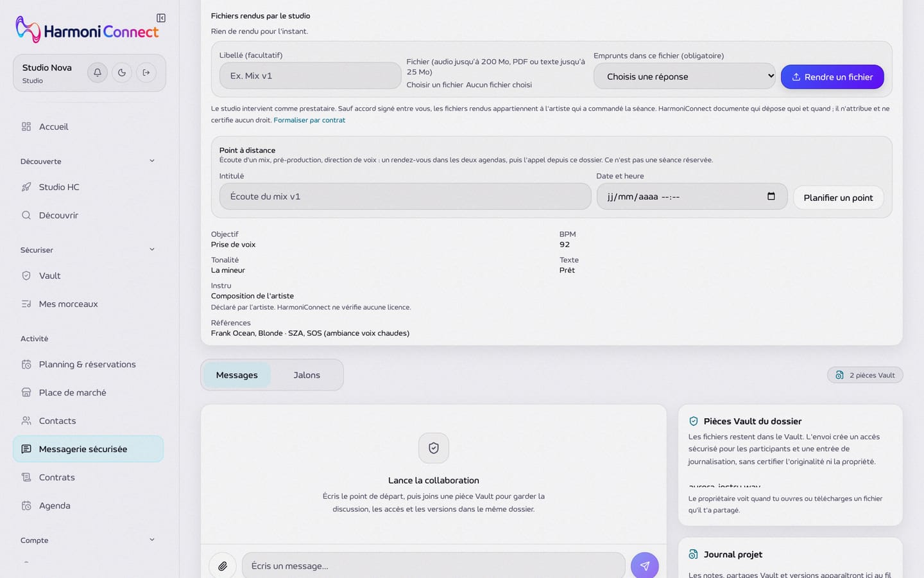
Task: Collapse the Sécuriser section chevron
Action: 152,250
